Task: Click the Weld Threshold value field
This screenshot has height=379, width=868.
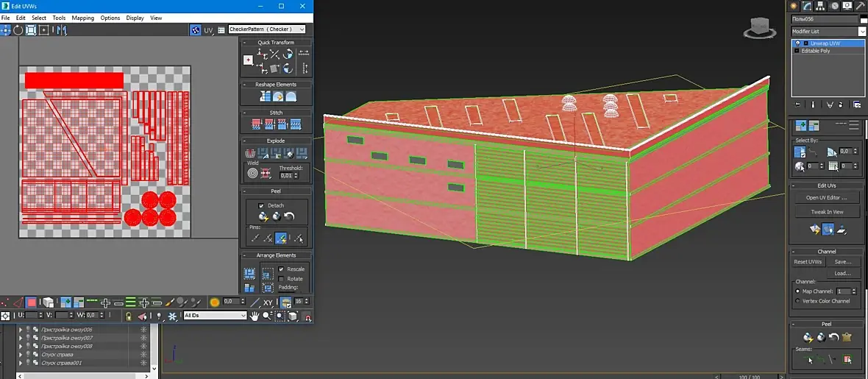Action: click(x=288, y=176)
